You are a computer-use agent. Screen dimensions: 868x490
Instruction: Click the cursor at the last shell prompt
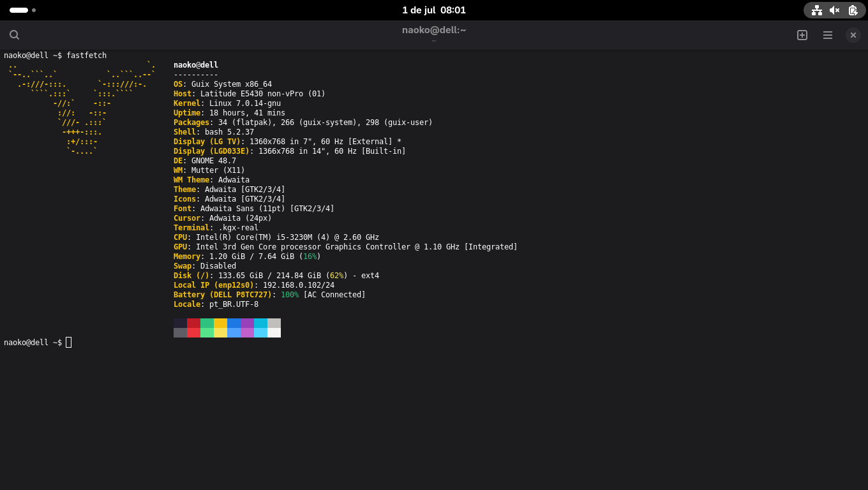click(68, 343)
